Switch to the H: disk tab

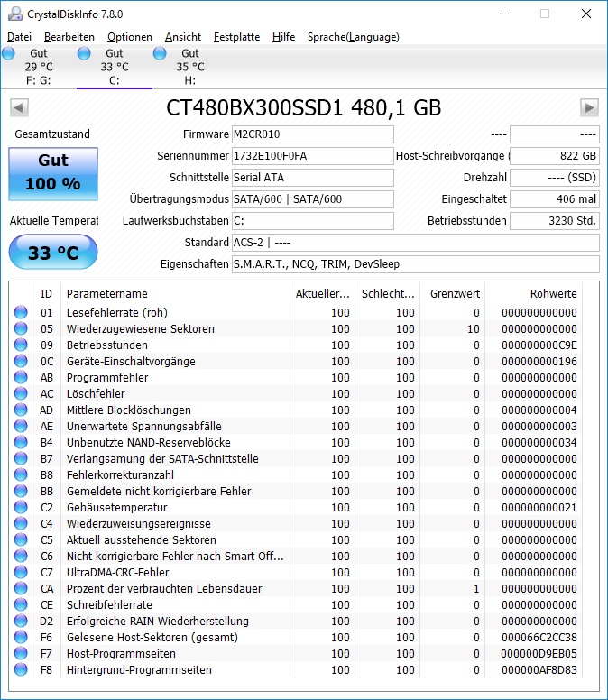190,67
